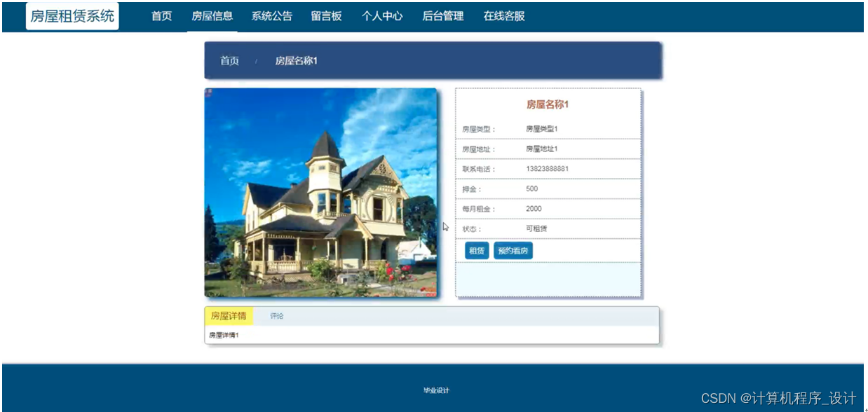Switch to the 房屋详情 tab
The width and height of the screenshot is (868, 412).
point(229,316)
